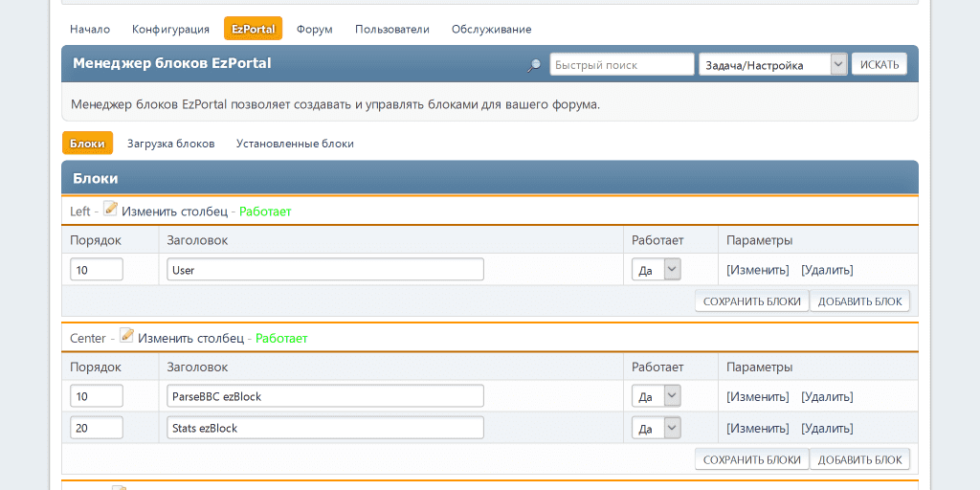Select the EzPortal menu tab
The image size is (980, 490).
click(253, 29)
